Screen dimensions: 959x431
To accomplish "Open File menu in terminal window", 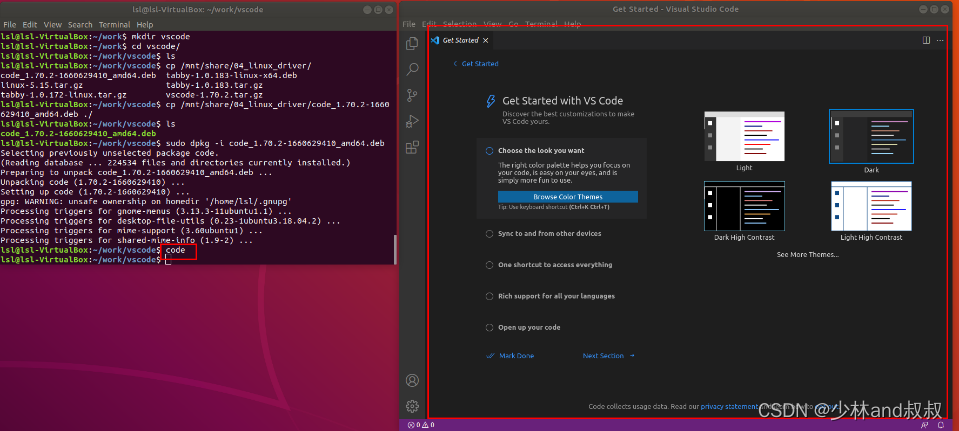I will point(10,24).
